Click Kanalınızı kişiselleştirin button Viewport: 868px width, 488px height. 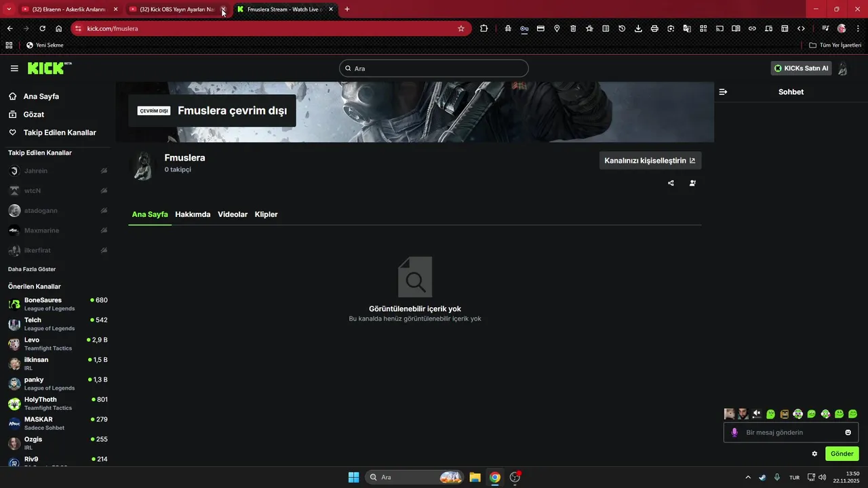[650, 161]
